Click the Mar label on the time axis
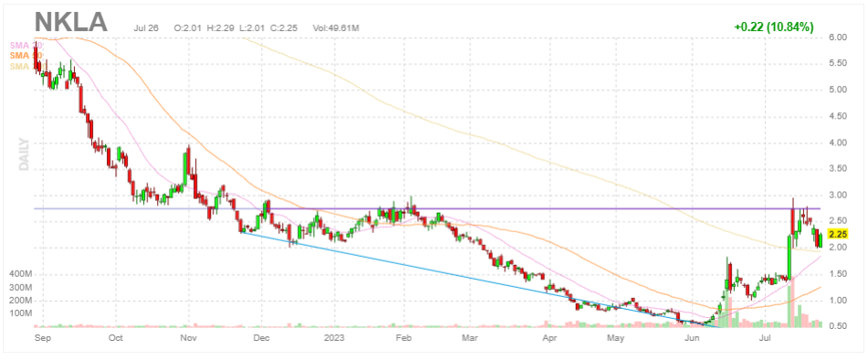 [469, 338]
